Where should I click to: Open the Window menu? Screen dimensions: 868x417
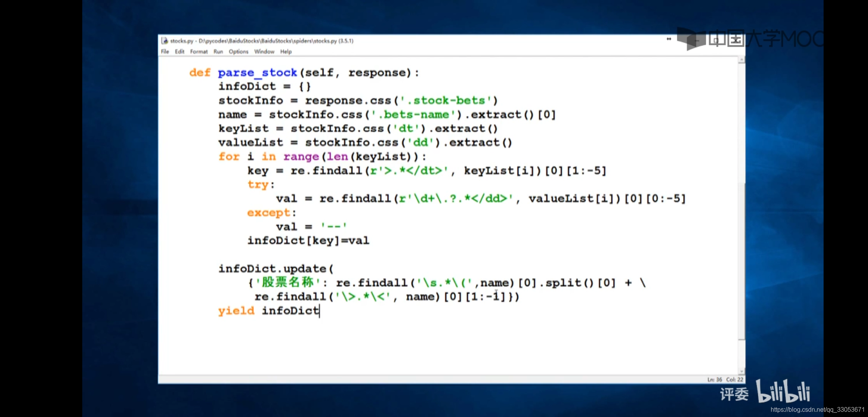(x=264, y=52)
